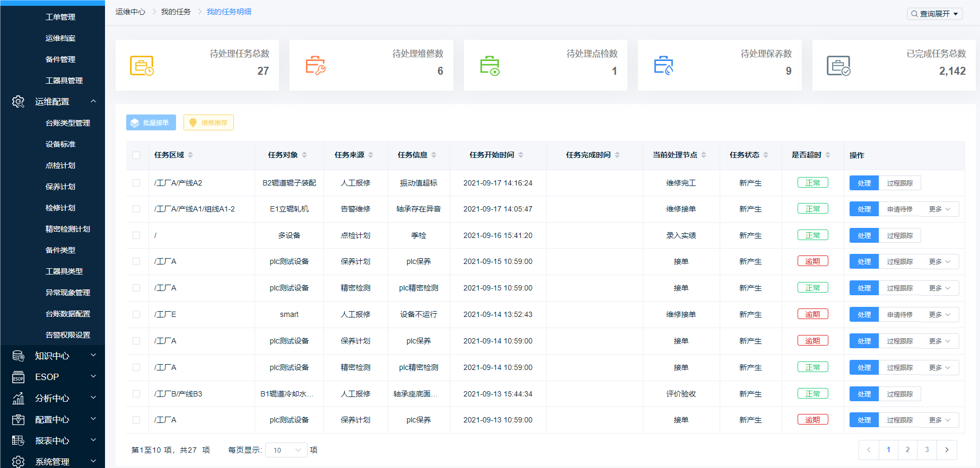Open 更多 dropdown in E1立辊轧机 row
980x468 pixels.
coord(940,209)
